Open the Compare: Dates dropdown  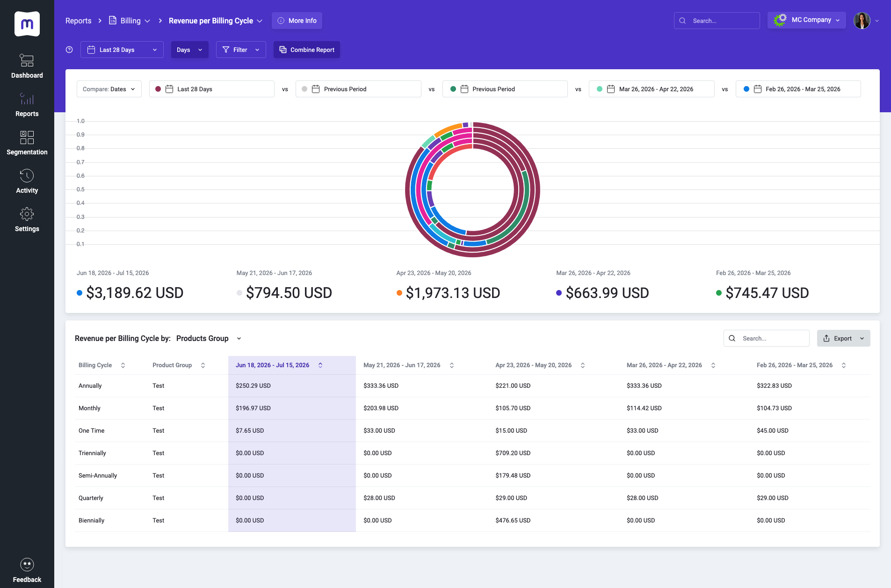[x=109, y=89]
